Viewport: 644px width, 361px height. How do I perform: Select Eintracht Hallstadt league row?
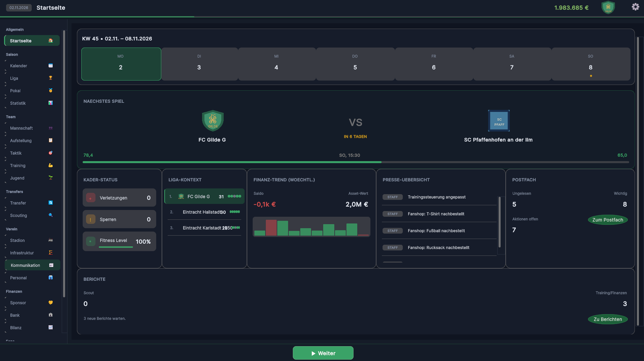click(204, 212)
